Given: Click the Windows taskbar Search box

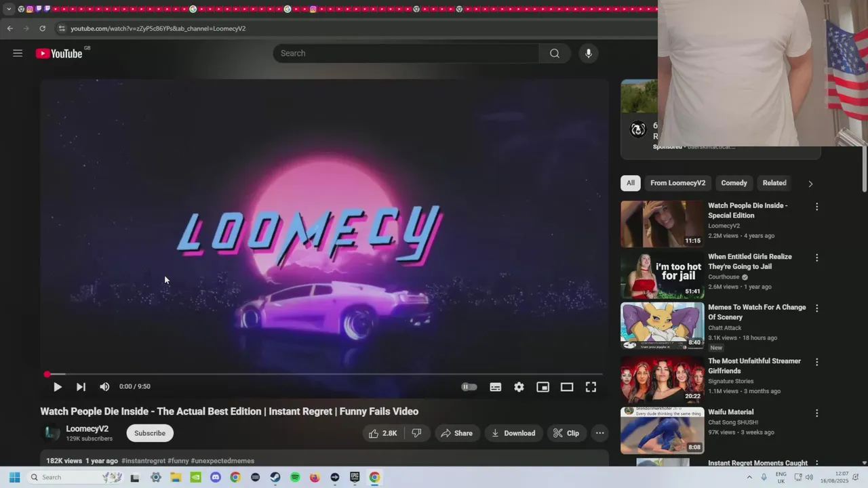Looking at the screenshot, I should (76, 477).
